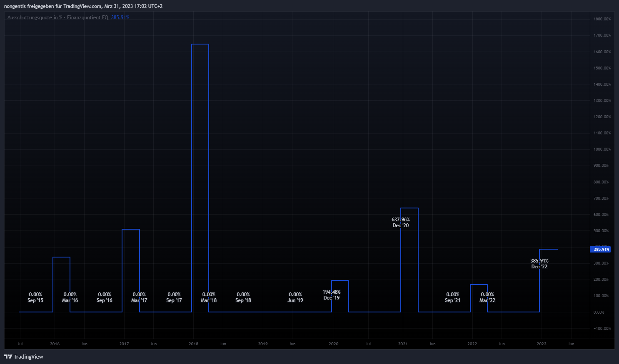
Task: Click the 385.91% Dec '22 data label
Action: (x=539, y=264)
